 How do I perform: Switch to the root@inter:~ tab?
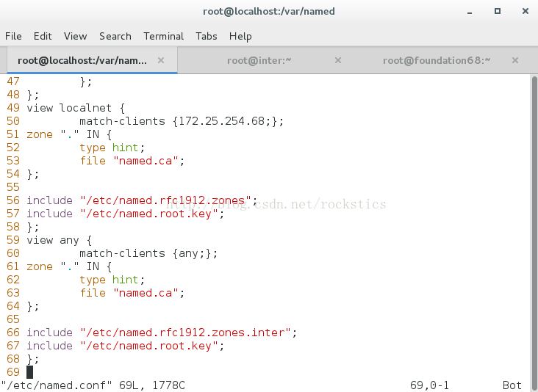pos(259,60)
